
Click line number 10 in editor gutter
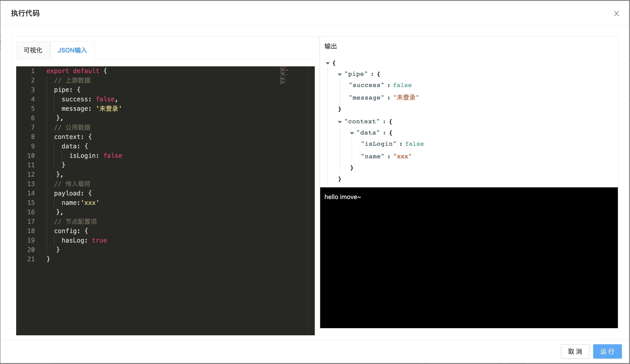(31, 156)
